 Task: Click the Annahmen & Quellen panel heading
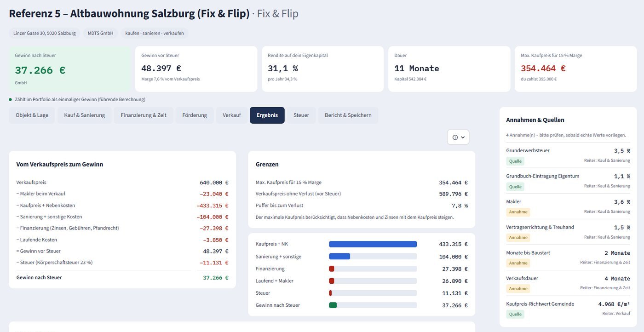pyautogui.click(x=535, y=120)
